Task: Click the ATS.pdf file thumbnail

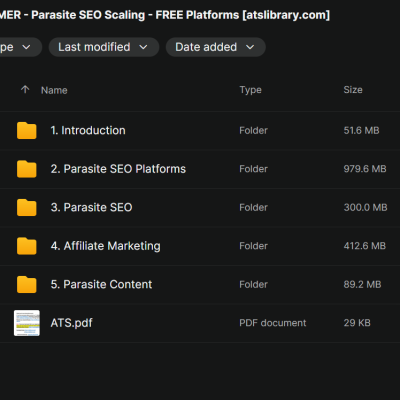Action: tap(27, 323)
